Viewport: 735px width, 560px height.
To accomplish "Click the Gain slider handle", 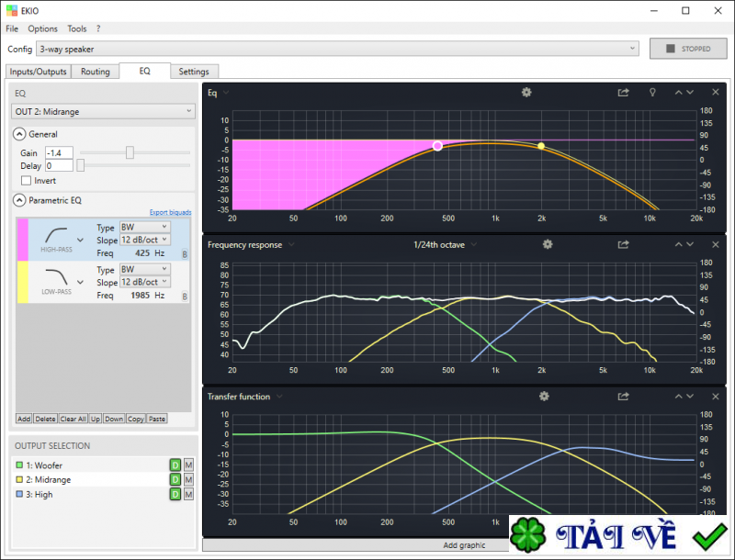I will (130, 152).
